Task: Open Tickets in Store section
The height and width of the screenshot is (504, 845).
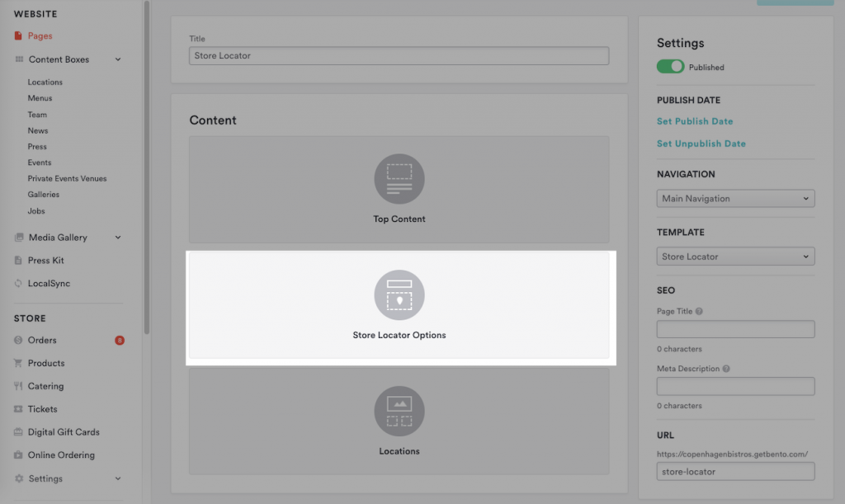Action: [43, 409]
